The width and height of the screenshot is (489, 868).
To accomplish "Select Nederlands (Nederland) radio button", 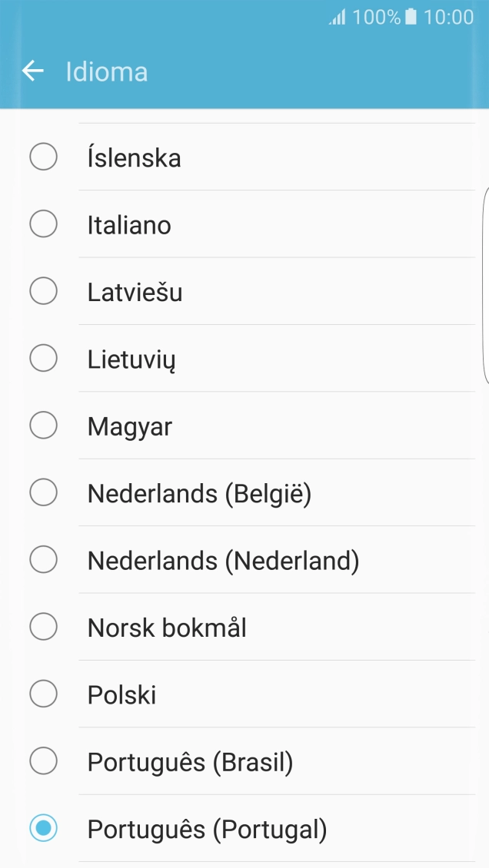I will (43, 561).
